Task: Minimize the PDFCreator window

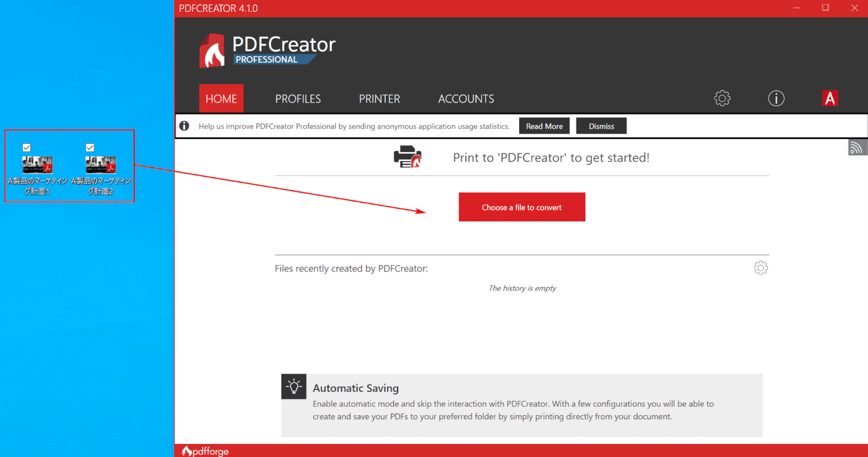Action: point(797,8)
